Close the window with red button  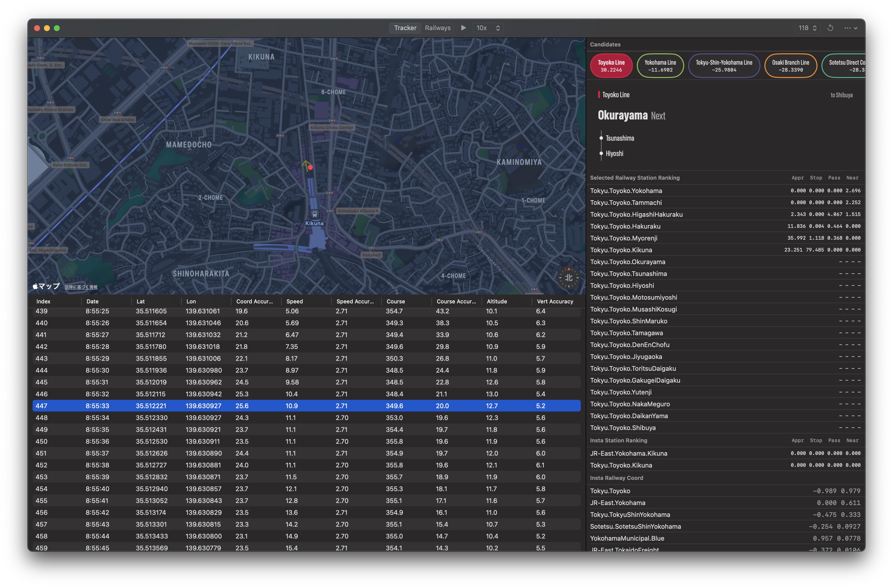tap(37, 28)
